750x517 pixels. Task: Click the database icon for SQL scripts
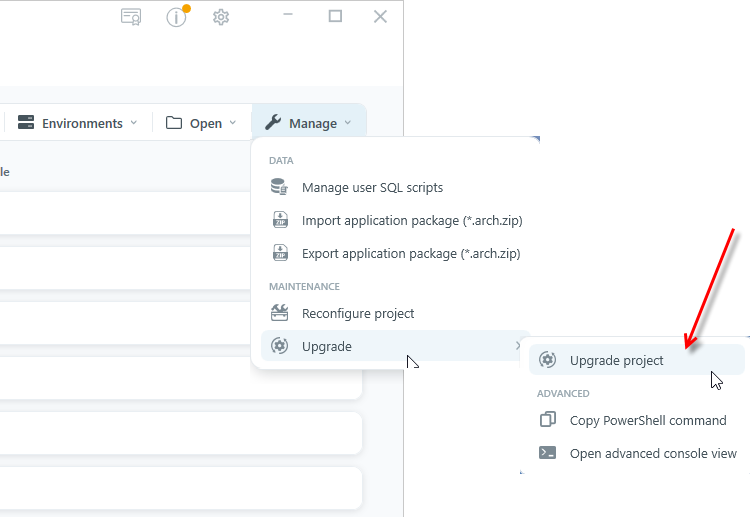point(279,187)
